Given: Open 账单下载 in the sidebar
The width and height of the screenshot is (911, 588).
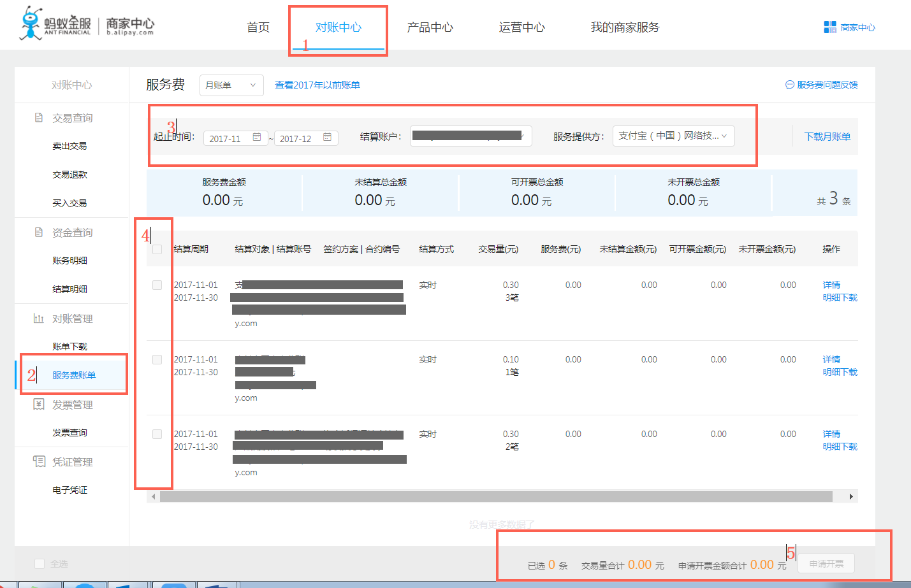Looking at the screenshot, I should (x=69, y=347).
